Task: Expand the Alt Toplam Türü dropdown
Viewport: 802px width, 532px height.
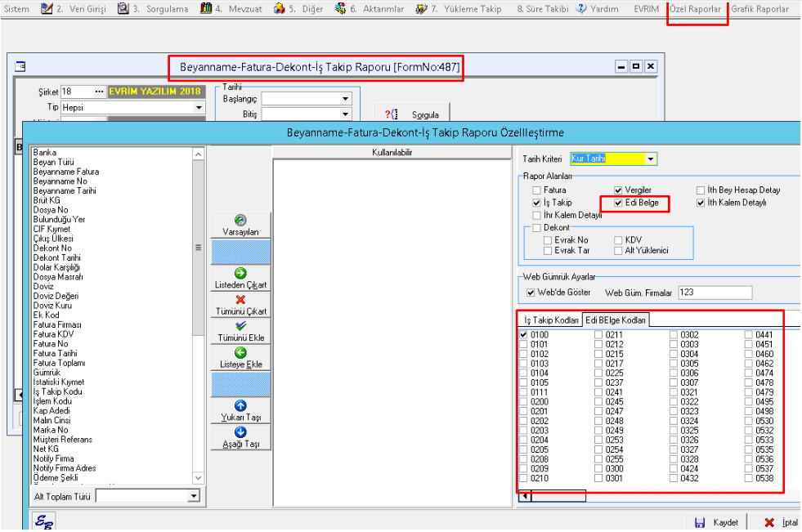Action: tap(194, 496)
